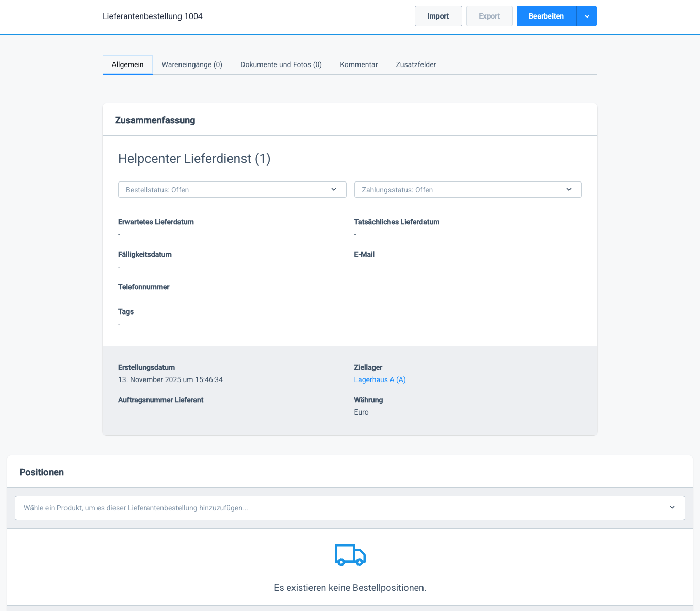Expand the arrow next to Bearbeiten
This screenshot has width=700, height=611.
click(x=587, y=16)
